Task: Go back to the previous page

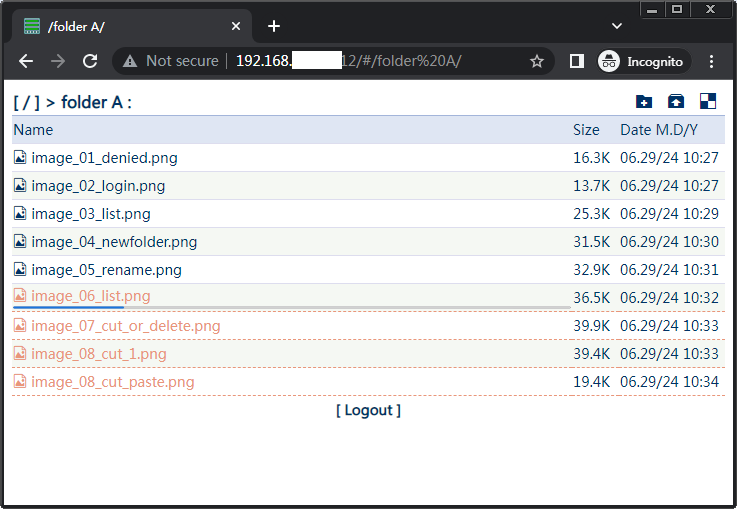Action: pos(26,61)
